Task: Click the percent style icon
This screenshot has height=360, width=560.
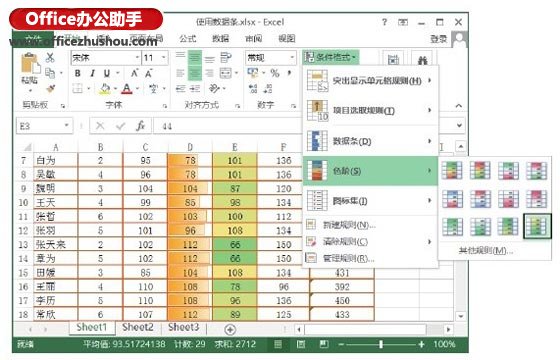Action: [x=274, y=73]
